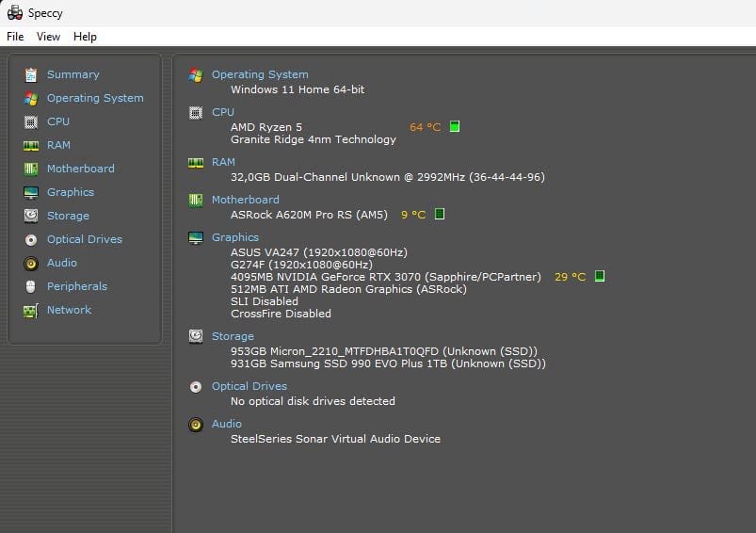Click the Network card icon in sidebar

click(31, 311)
